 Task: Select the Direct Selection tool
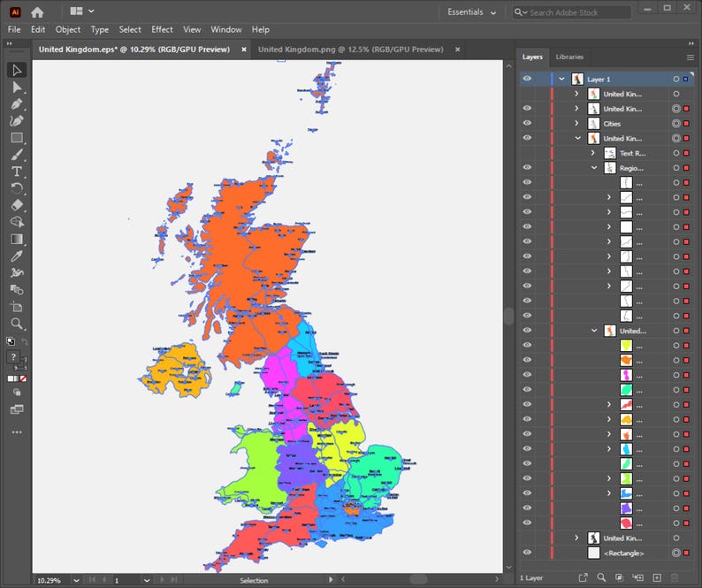pyautogui.click(x=17, y=88)
